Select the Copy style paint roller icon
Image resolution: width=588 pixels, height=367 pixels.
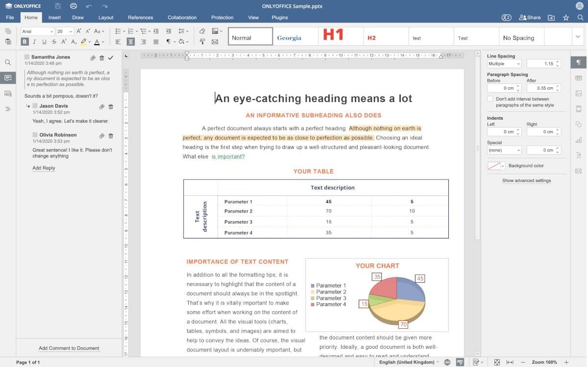tap(202, 42)
